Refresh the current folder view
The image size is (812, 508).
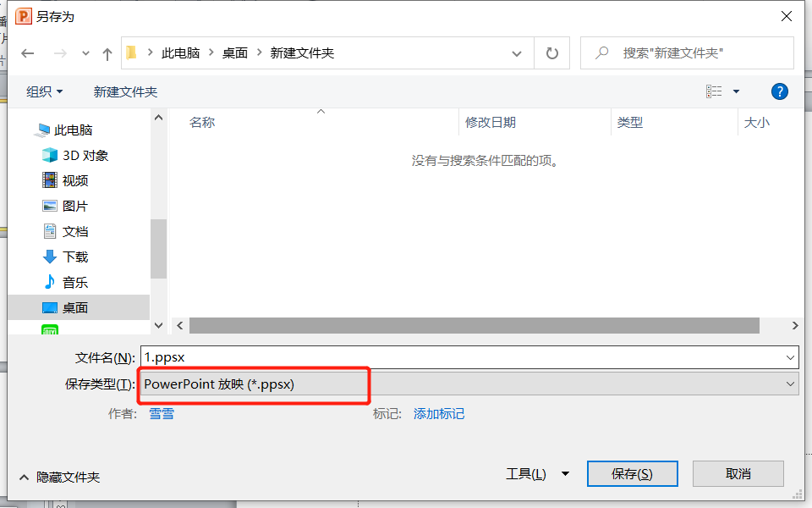pyautogui.click(x=552, y=53)
